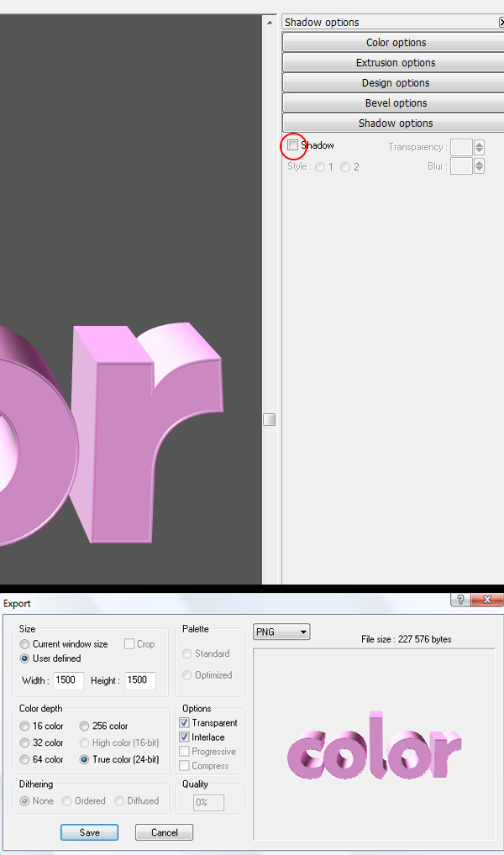Viewport: 504px width, 855px height.
Task: Uncheck the Interlace option
Action: pyautogui.click(x=185, y=737)
